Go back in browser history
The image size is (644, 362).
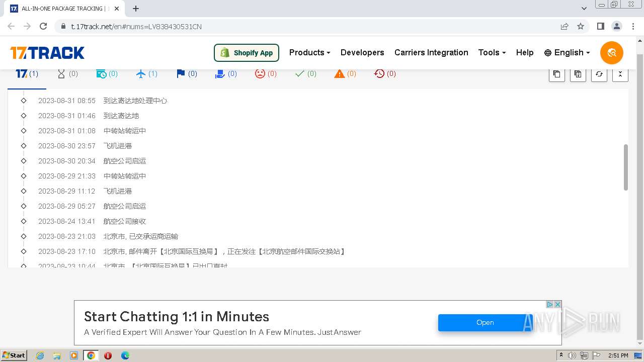tap(11, 26)
